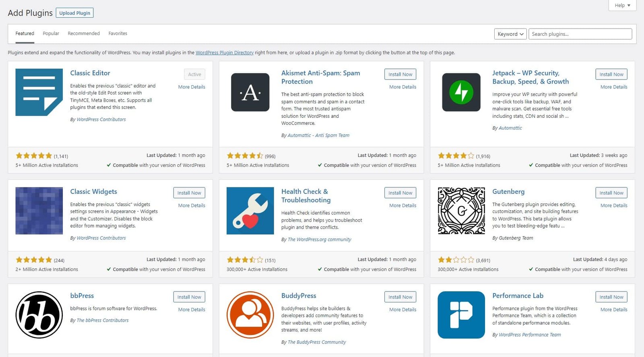Open the WordPress Plugin Directory link

pyautogui.click(x=225, y=53)
